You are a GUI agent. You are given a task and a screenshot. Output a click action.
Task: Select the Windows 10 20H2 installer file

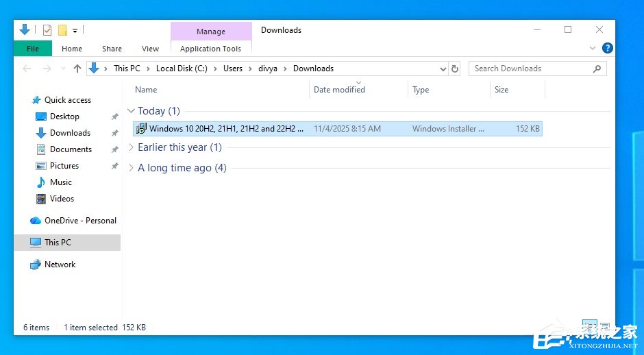(x=338, y=129)
